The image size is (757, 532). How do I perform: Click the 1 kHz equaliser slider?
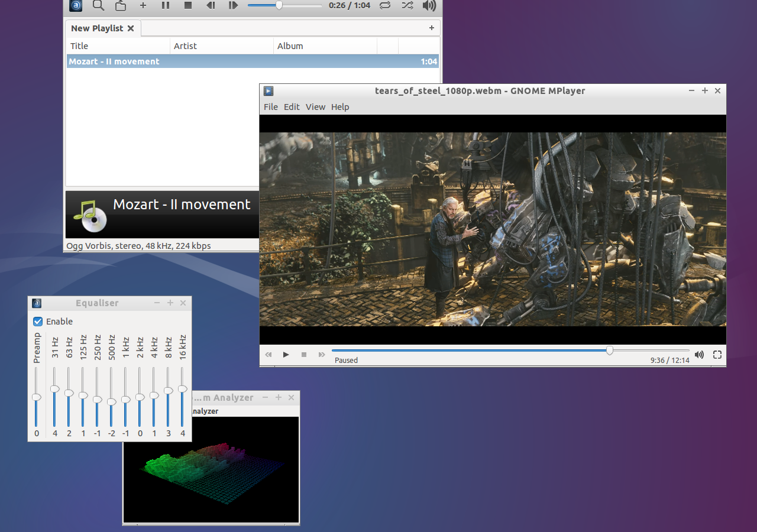coord(125,397)
